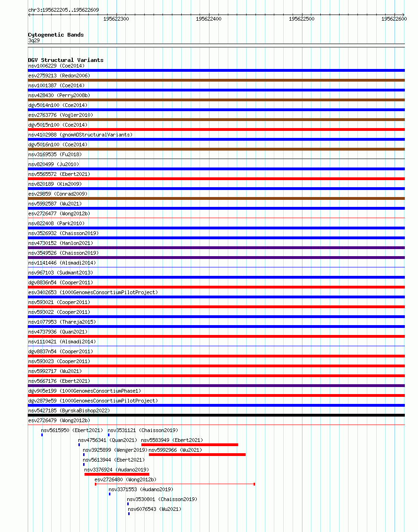Screen dimensions: 418x532
Task: Select nsv593021 (Cooper2011) label
Action: pyautogui.click(x=59, y=302)
